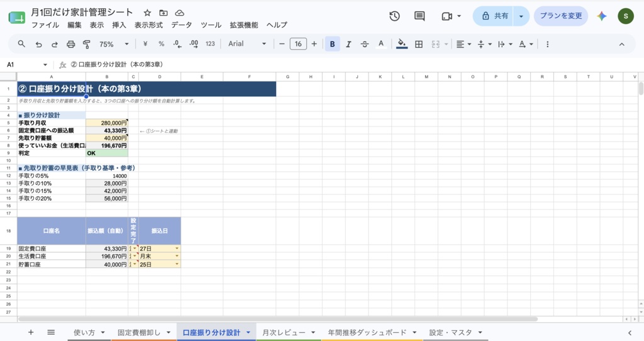
Task: Open the Arial font dropdown
Action: point(247,44)
